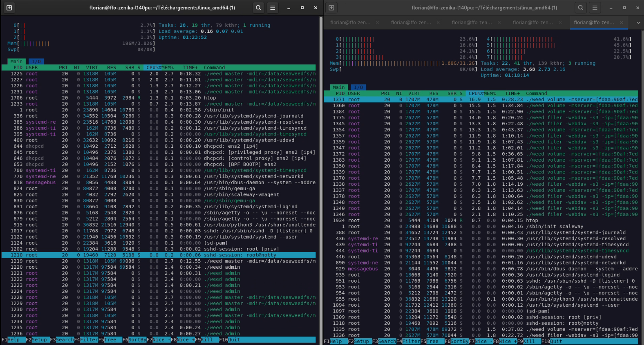The height and width of the screenshot is (345, 644).
Task: Open hamburger menu in right terminal
Action: tap(595, 8)
